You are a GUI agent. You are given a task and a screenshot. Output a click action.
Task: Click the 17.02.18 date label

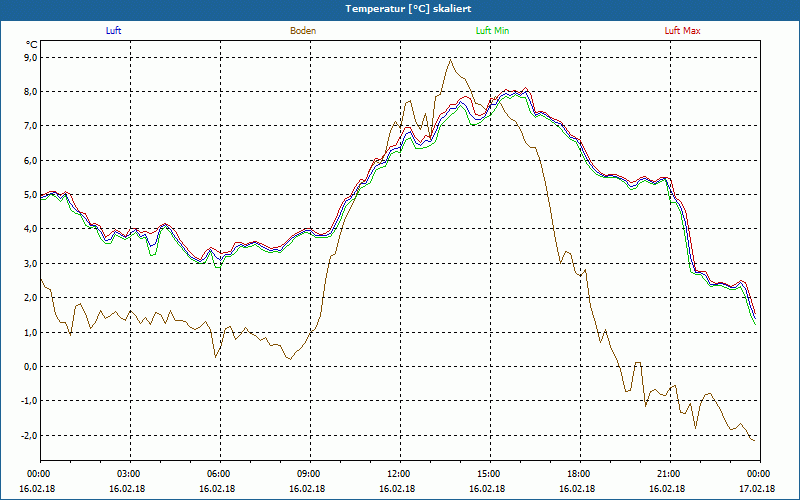point(758,488)
